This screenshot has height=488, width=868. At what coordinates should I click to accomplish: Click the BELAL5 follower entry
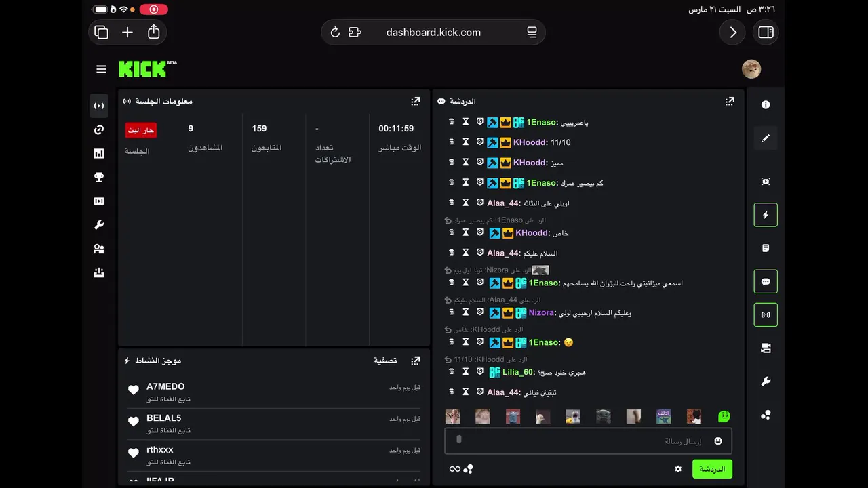click(x=274, y=424)
